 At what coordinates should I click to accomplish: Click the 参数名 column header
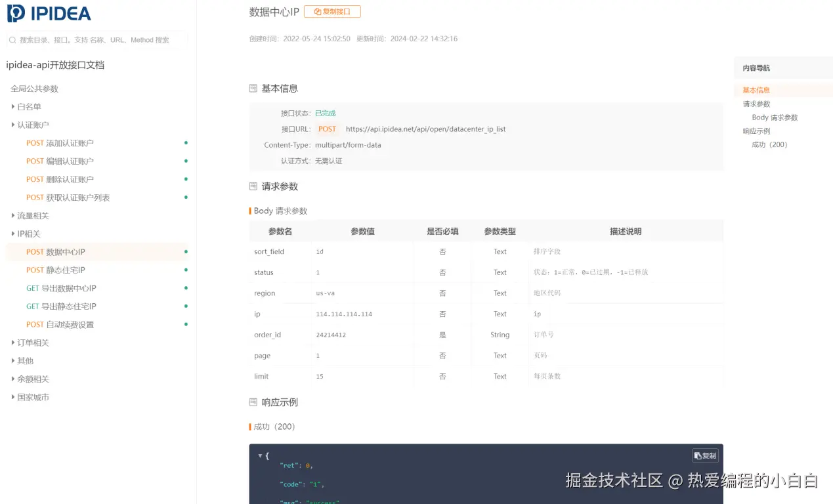tap(280, 232)
